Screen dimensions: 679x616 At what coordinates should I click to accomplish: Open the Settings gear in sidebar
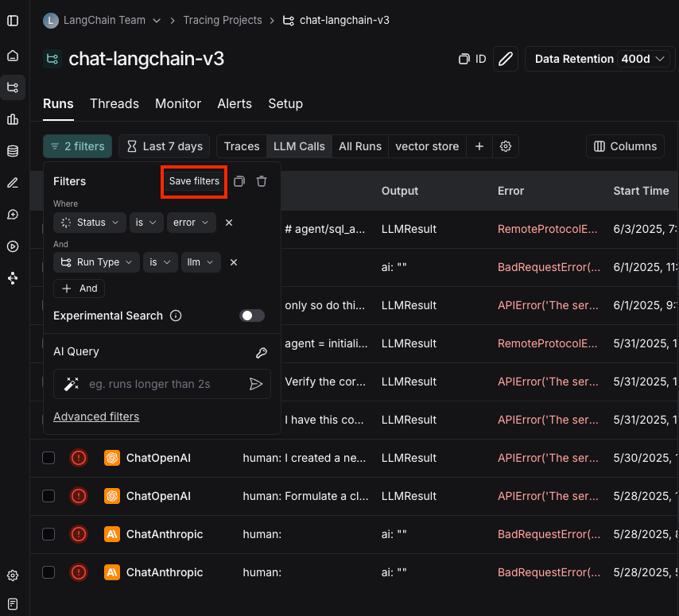(13, 575)
